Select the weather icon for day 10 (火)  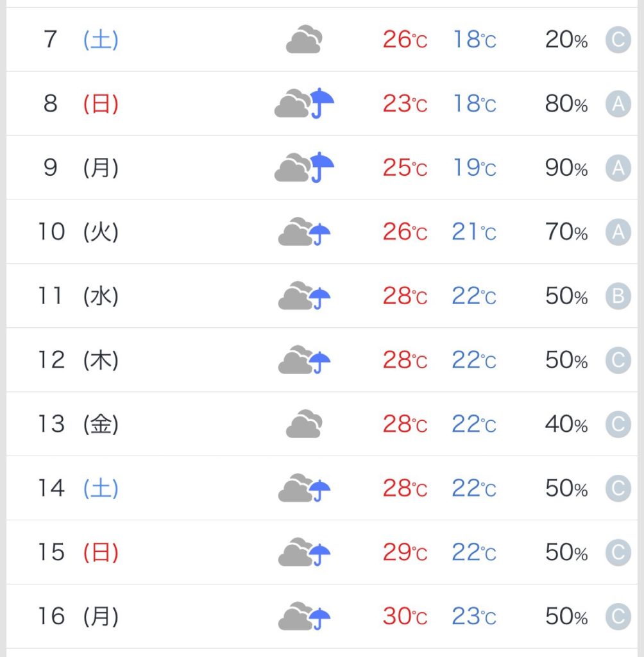click(304, 231)
